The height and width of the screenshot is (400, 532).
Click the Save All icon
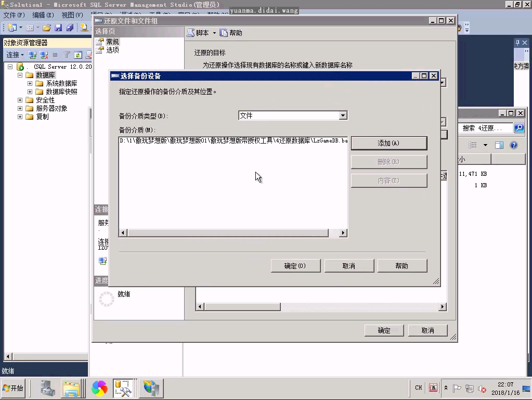point(70,28)
